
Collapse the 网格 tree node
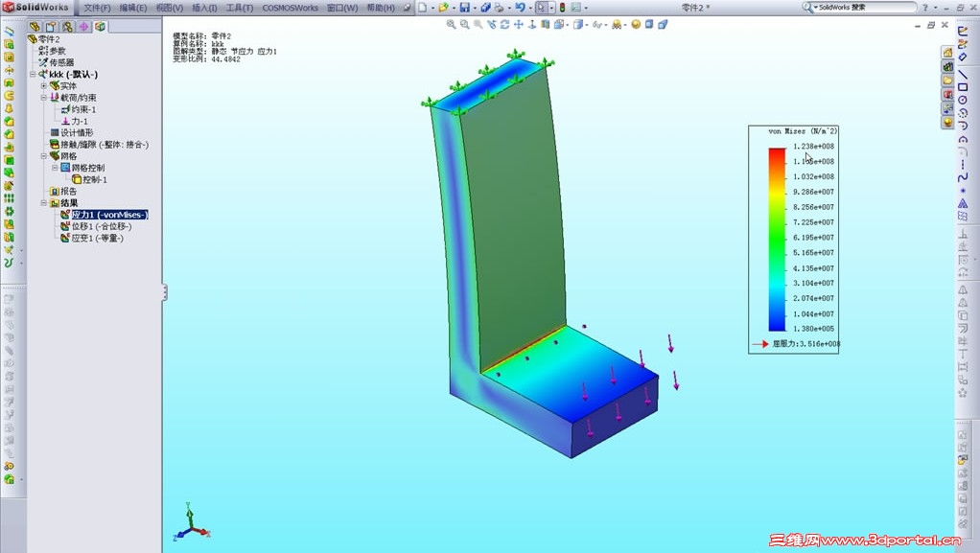click(44, 156)
